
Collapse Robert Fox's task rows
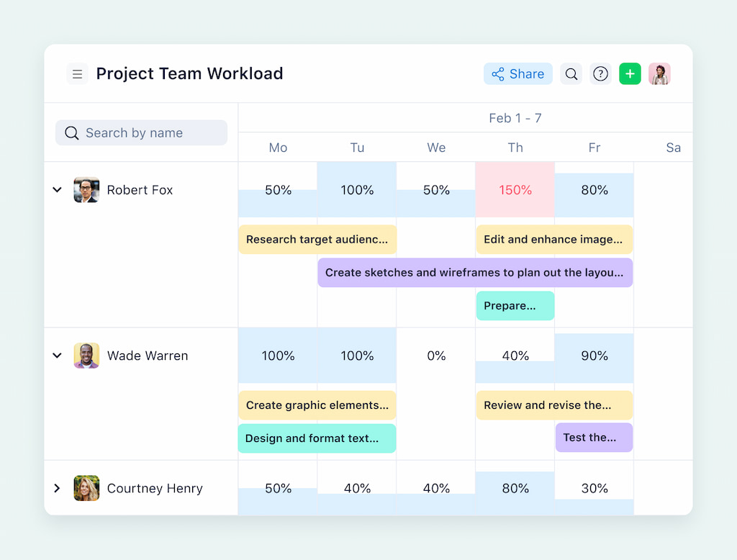click(x=57, y=189)
